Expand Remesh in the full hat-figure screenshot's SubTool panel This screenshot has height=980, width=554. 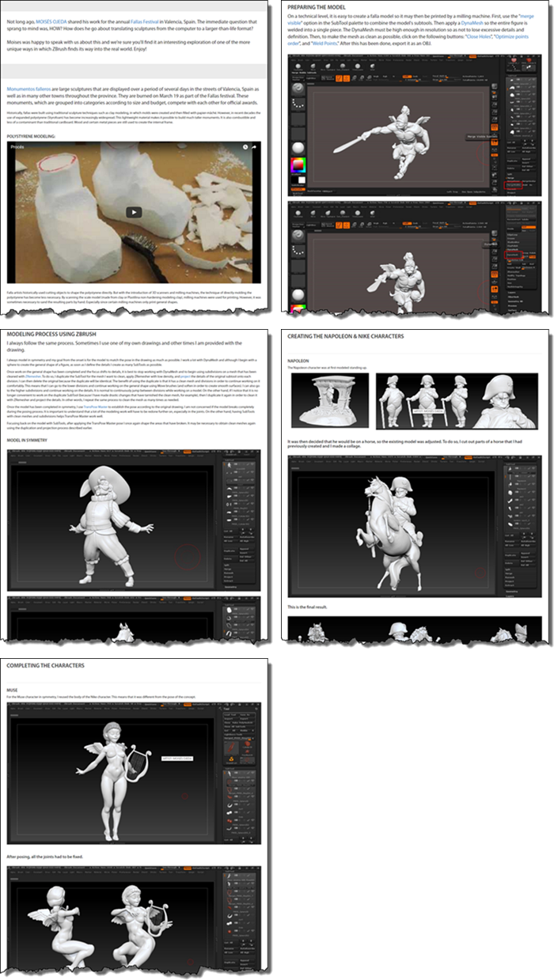point(229,573)
